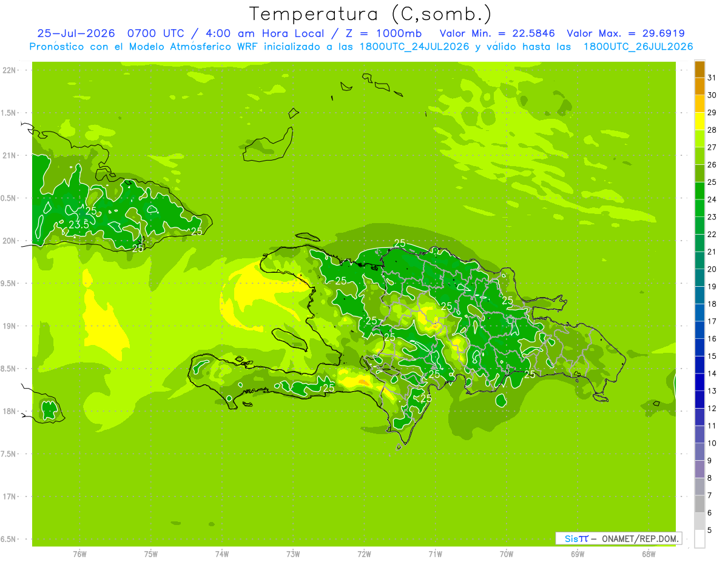Click the 22N latitude axis label
The height and width of the screenshot is (562, 728).
9,70
